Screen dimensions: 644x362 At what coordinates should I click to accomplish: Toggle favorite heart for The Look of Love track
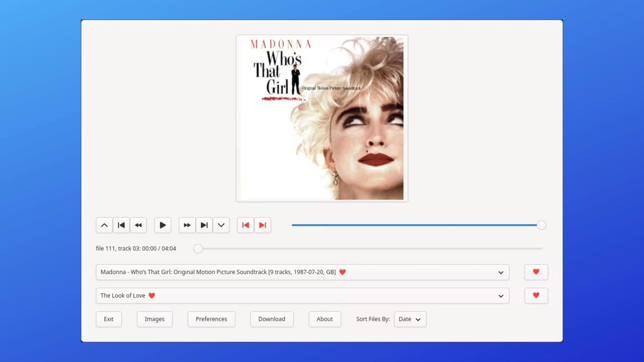click(536, 296)
